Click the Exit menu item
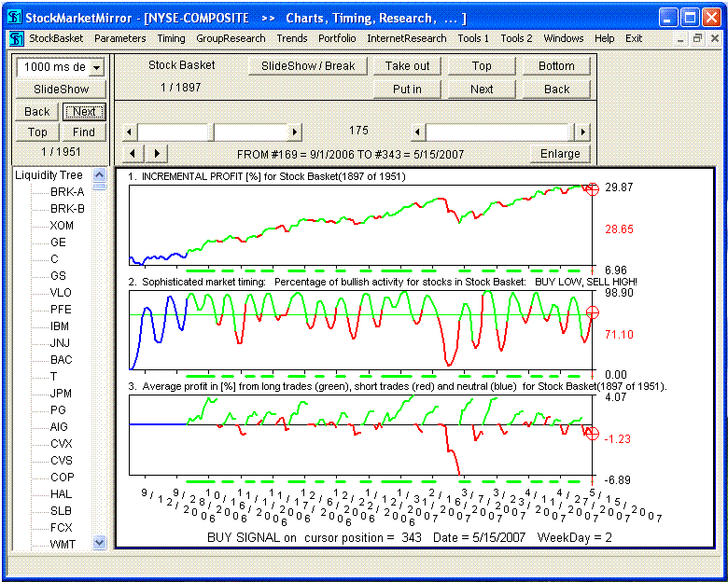The height and width of the screenshot is (582, 728). [634, 38]
